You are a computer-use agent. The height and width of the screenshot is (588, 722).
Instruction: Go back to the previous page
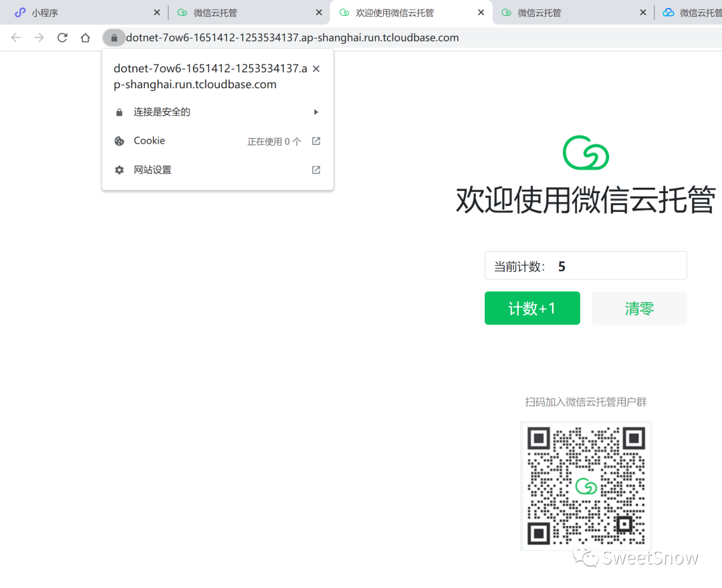click(16, 37)
